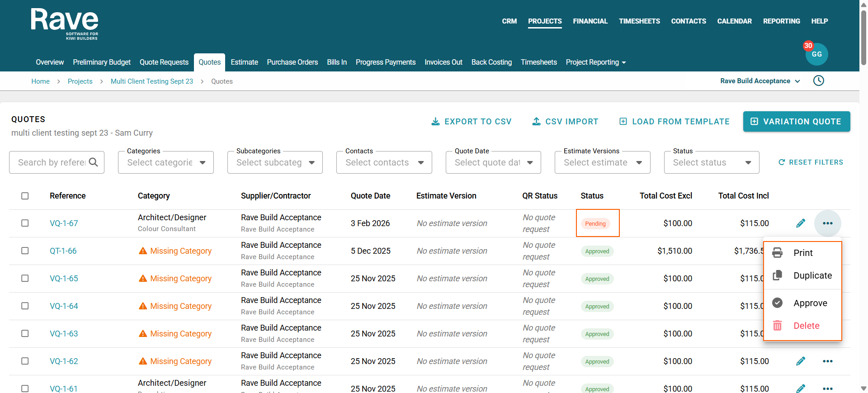Open more options for VQ-1-62 row

pyautogui.click(x=827, y=361)
